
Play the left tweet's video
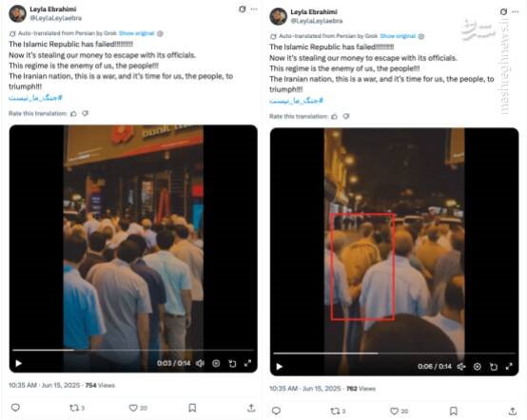click(x=18, y=363)
